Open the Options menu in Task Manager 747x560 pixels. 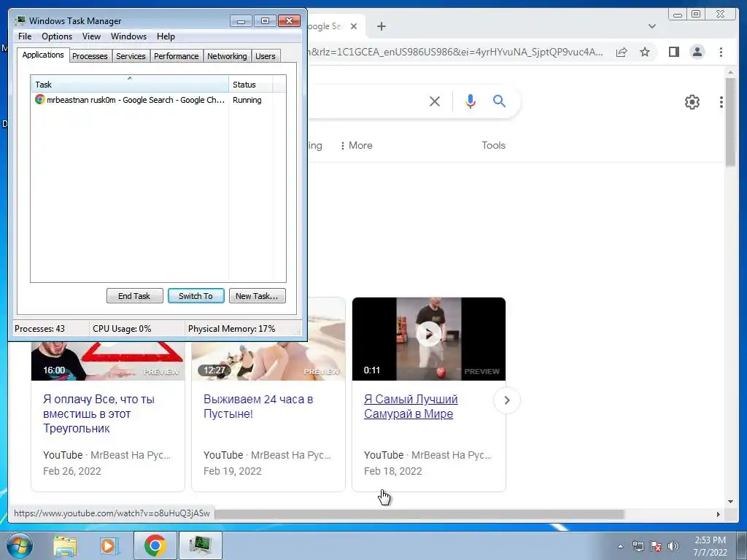click(x=57, y=36)
